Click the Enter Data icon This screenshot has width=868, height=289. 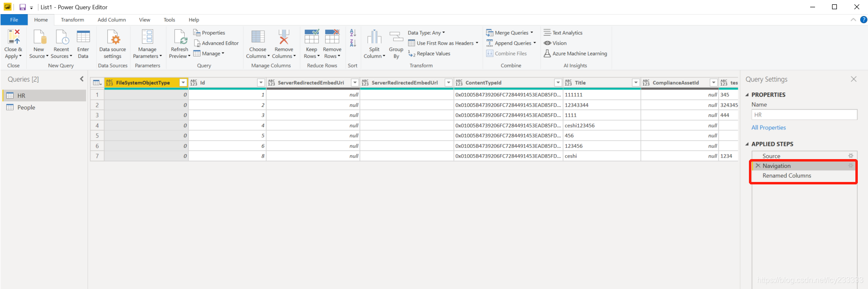pos(83,37)
